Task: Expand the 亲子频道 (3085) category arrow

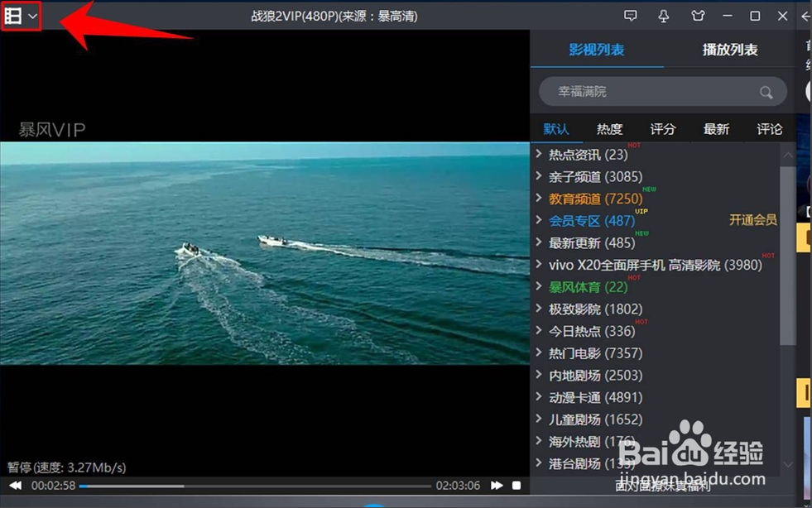Action: 539,175
